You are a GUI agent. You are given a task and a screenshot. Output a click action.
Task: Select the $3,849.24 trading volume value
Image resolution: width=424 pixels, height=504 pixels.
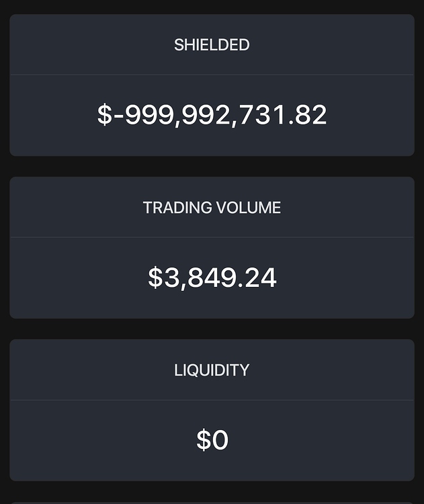pyautogui.click(x=212, y=278)
